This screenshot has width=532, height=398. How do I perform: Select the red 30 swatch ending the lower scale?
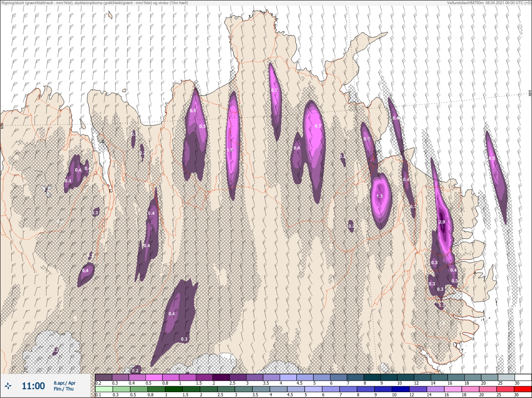pyautogui.click(x=523, y=389)
